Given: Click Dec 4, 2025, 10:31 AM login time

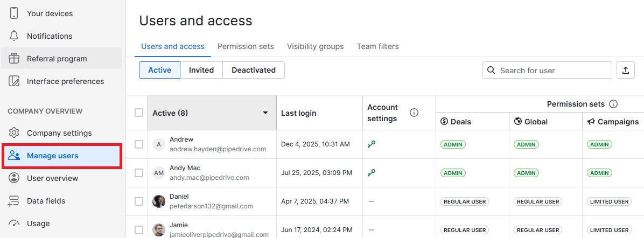Looking at the screenshot, I should pyautogui.click(x=316, y=144).
